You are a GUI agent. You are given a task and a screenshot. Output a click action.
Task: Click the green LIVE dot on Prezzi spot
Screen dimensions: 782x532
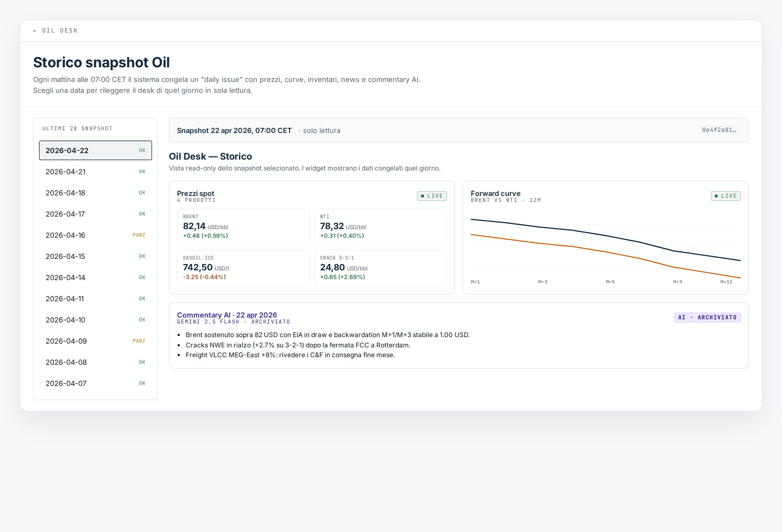423,196
